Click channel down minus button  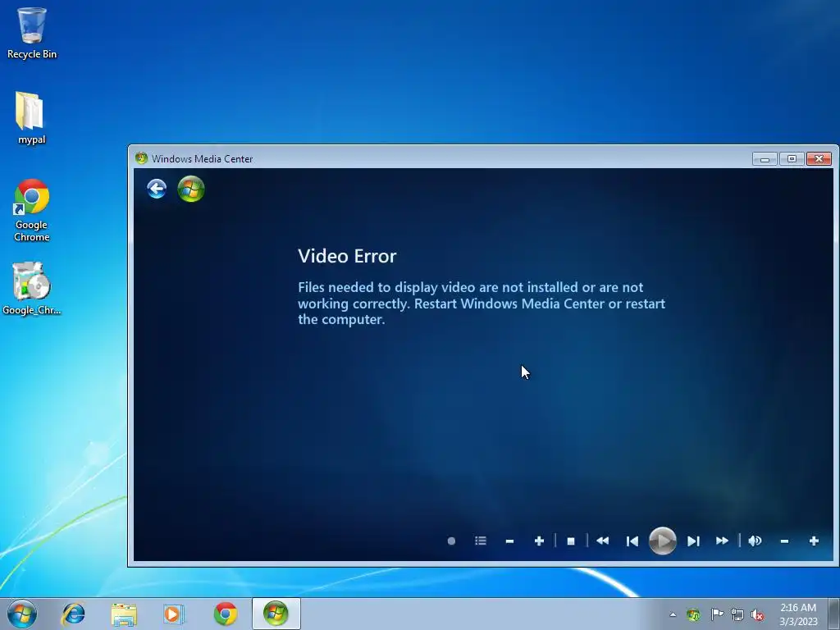tap(509, 541)
